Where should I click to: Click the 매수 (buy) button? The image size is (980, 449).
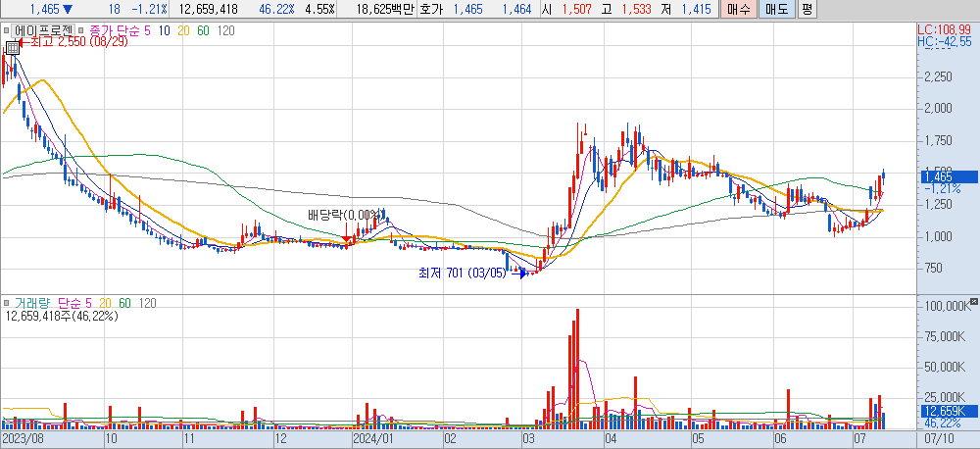click(x=738, y=9)
